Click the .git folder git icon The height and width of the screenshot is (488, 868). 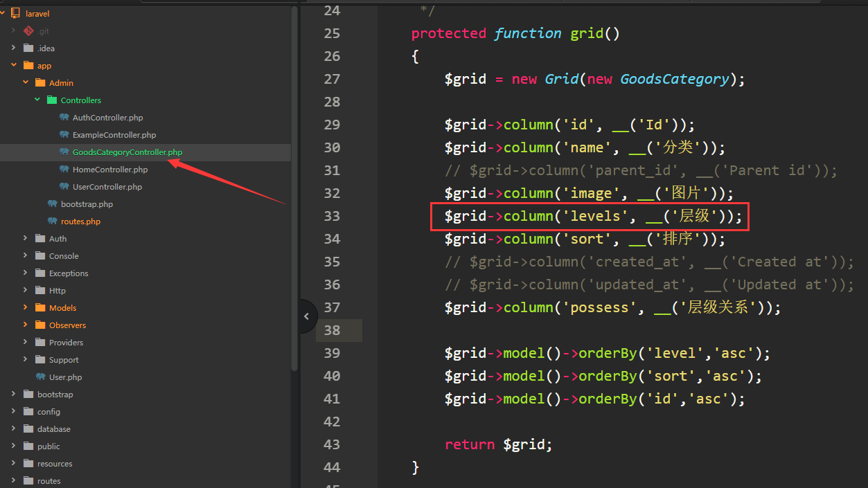point(28,30)
